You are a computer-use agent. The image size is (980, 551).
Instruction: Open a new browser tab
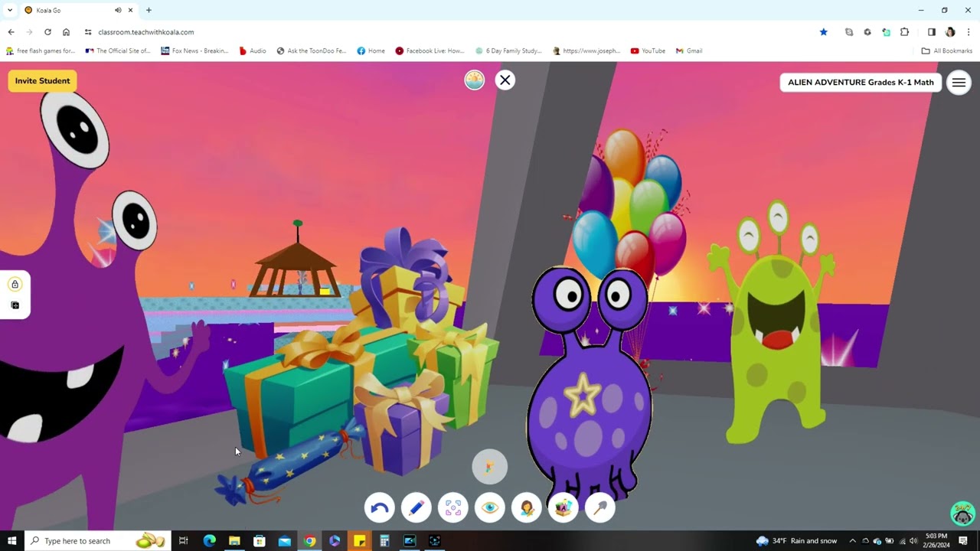[149, 10]
